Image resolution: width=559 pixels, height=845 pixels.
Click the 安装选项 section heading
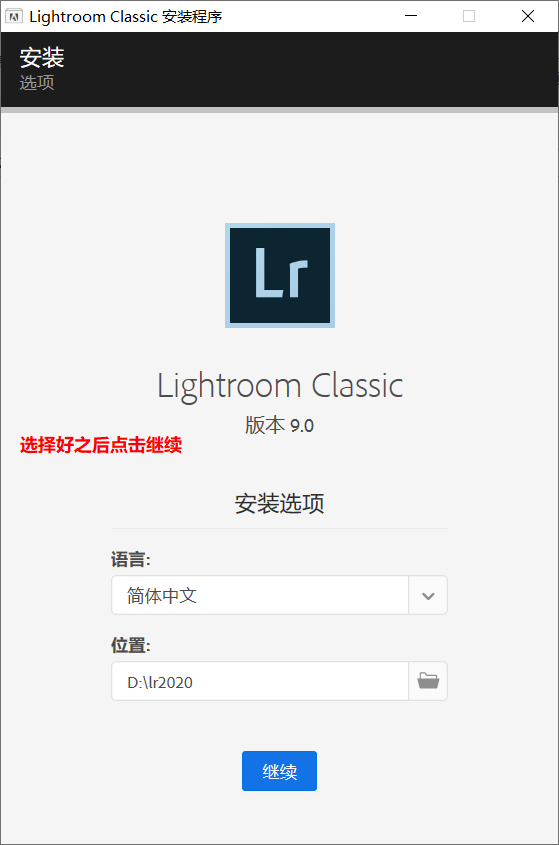click(279, 503)
